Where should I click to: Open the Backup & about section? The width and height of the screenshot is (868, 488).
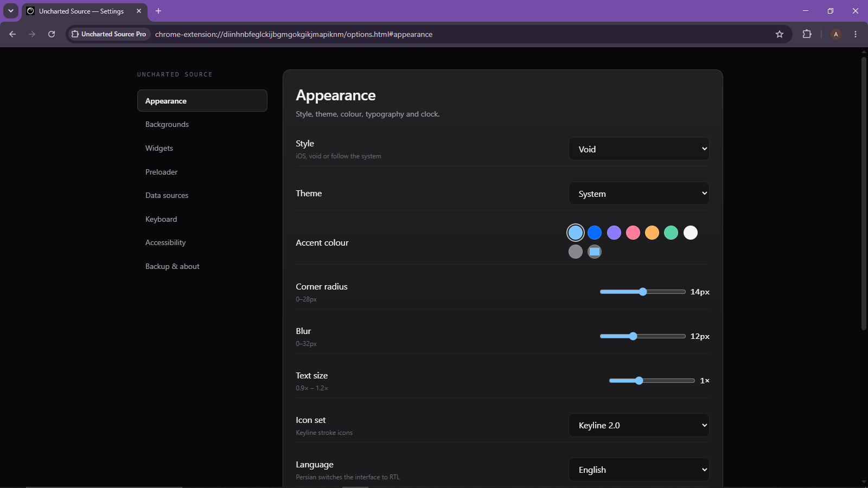(x=202, y=266)
